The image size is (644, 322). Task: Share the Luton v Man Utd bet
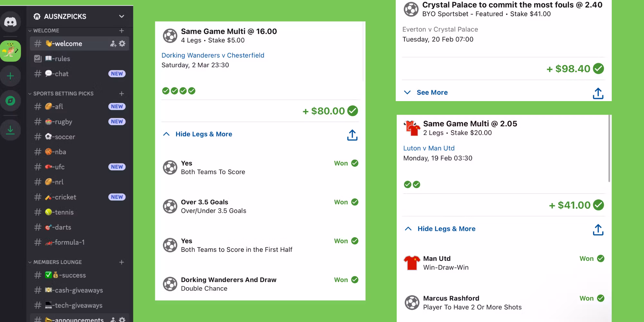pos(598,230)
